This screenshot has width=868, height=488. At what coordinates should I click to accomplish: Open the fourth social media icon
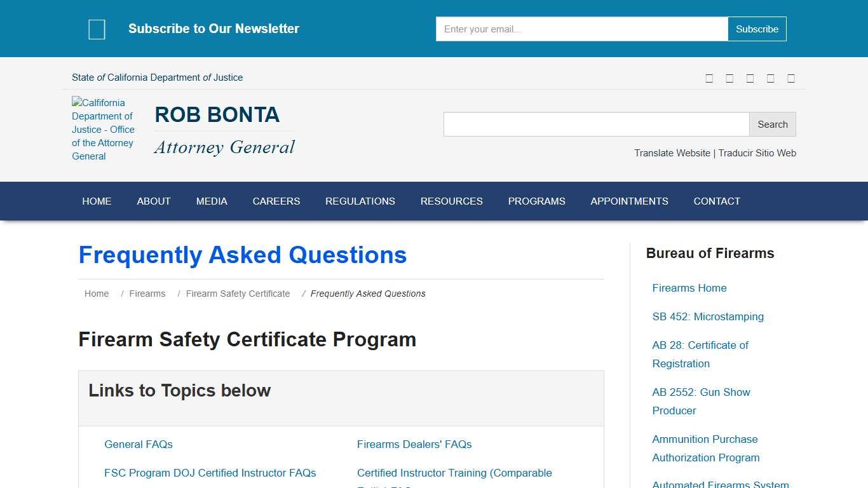point(770,78)
